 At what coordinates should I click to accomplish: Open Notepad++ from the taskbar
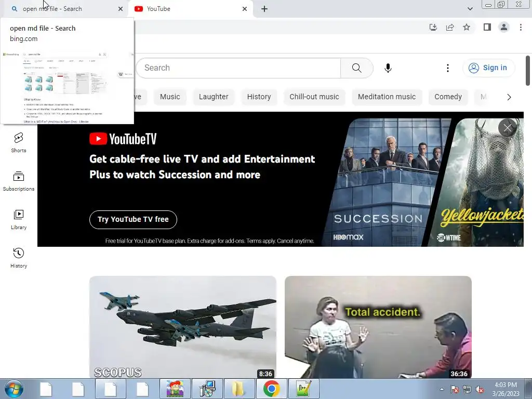[303, 389]
